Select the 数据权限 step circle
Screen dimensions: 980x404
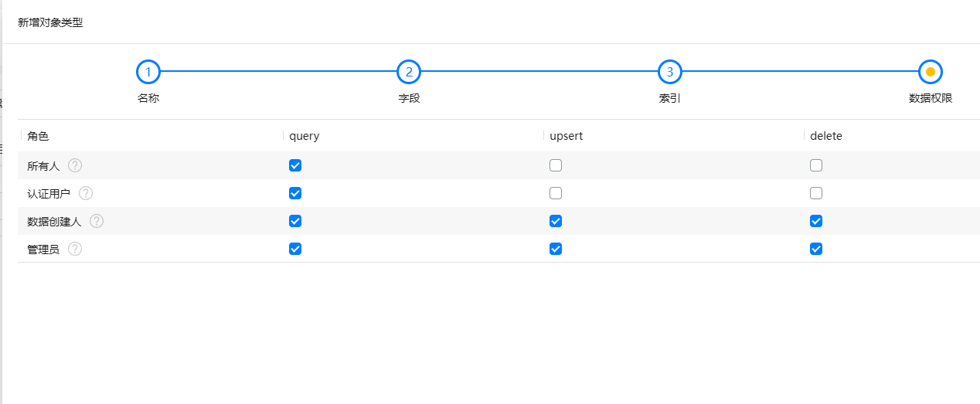(930, 72)
